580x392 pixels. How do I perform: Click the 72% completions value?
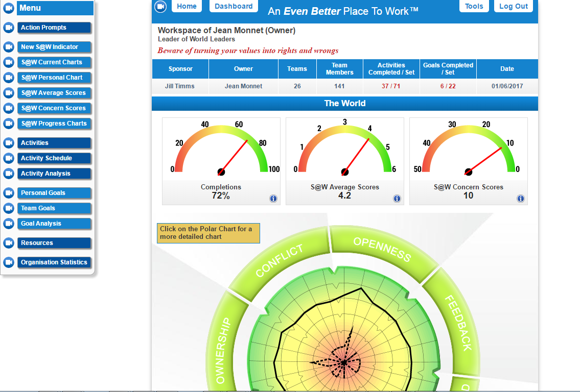tap(221, 196)
